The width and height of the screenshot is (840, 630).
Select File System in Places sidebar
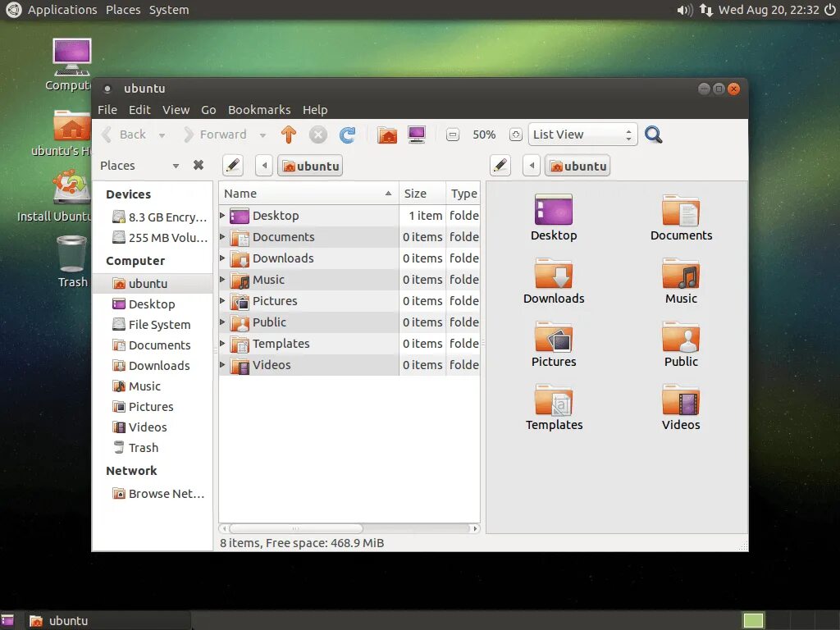pos(152,325)
